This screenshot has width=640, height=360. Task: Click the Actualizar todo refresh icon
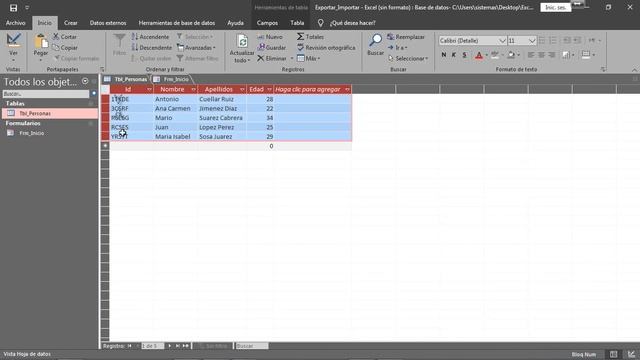coord(242,41)
